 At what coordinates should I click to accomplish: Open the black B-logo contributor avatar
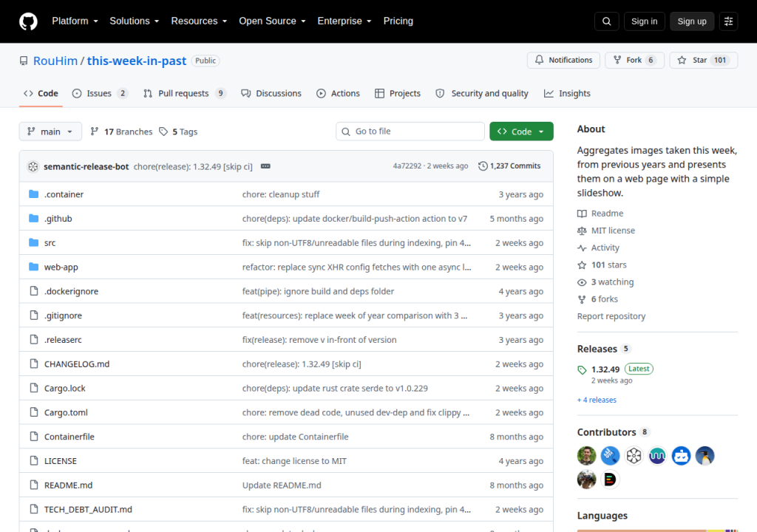[610, 480]
